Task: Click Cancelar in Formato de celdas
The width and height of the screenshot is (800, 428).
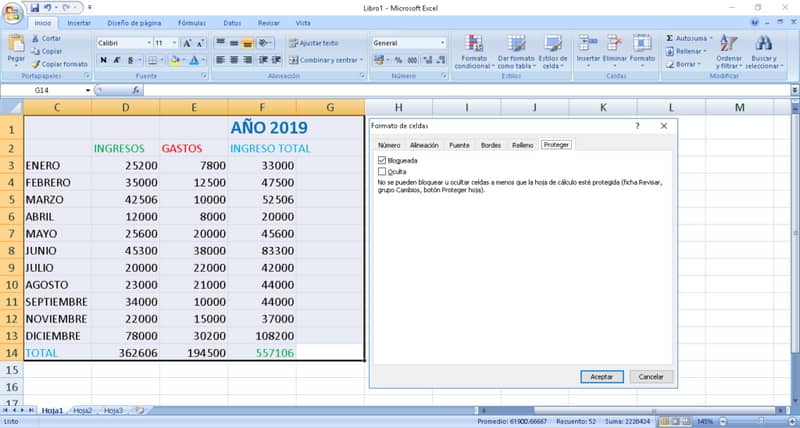Action: click(x=652, y=376)
